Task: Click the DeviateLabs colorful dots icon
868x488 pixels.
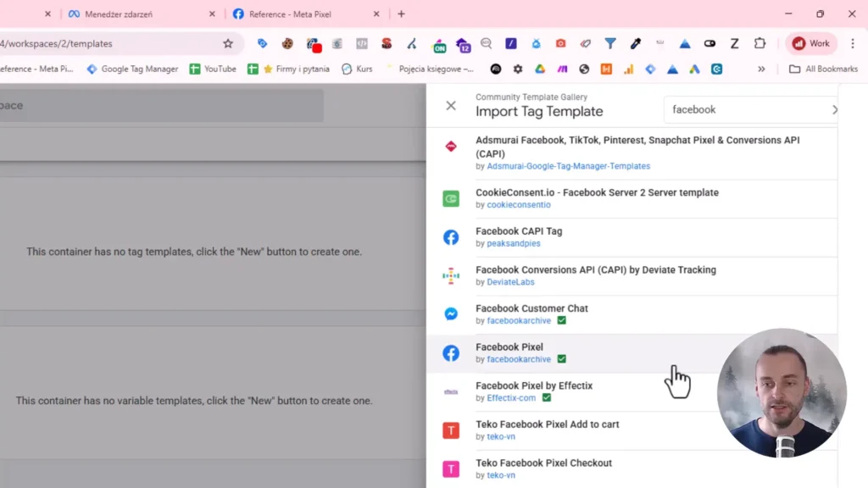Action: pos(451,275)
